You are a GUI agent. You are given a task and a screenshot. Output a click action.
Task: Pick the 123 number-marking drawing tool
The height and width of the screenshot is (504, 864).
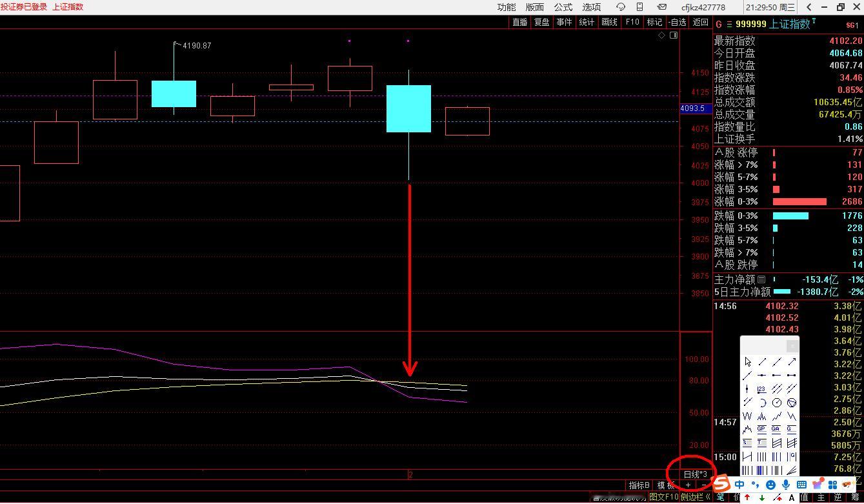pos(762,388)
